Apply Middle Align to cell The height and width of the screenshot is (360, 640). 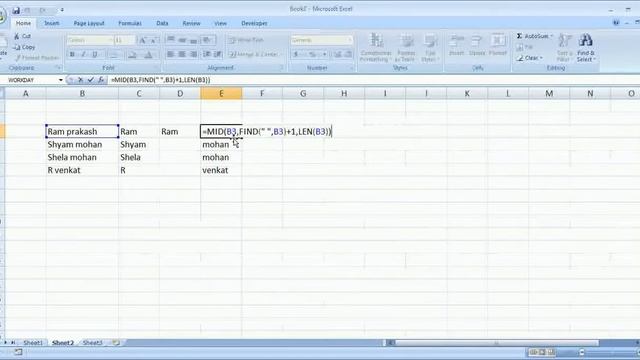pos(182,40)
